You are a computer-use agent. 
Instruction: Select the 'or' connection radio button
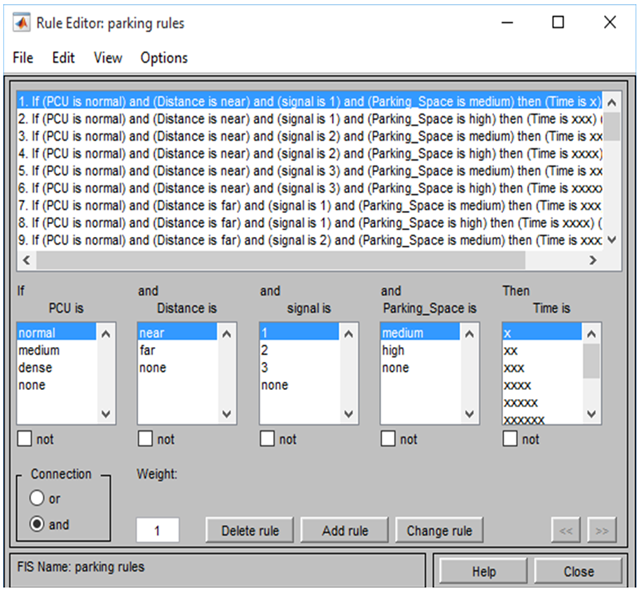tap(38, 498)
